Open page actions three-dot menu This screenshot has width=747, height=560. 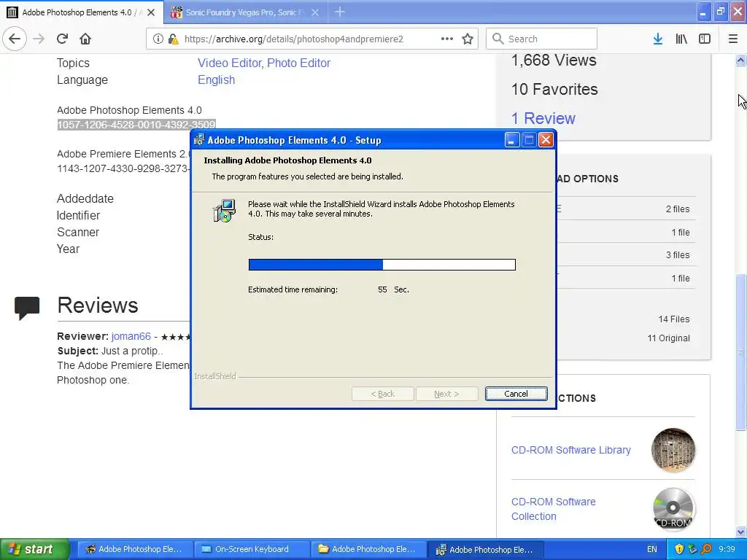pos(447,39)
